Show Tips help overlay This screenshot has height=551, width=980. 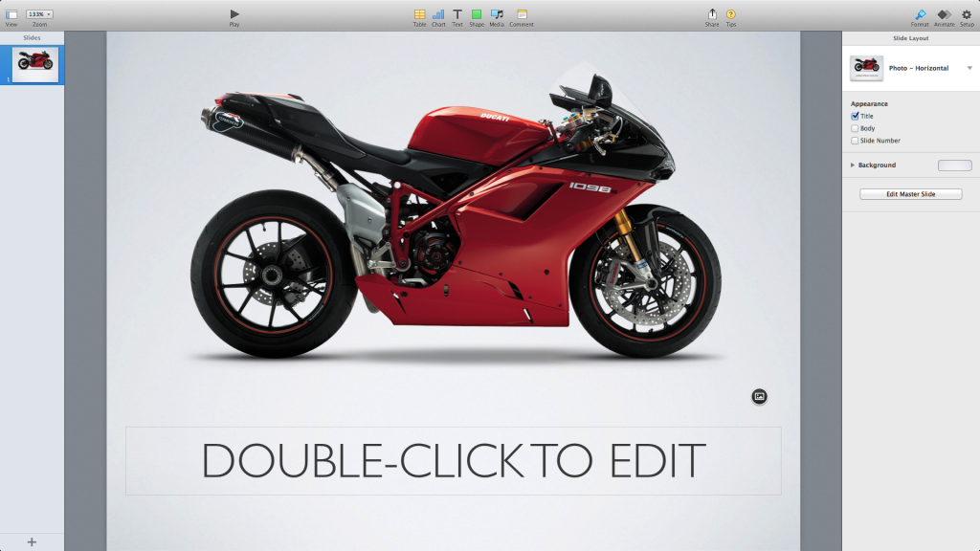(x=731, y=14)
